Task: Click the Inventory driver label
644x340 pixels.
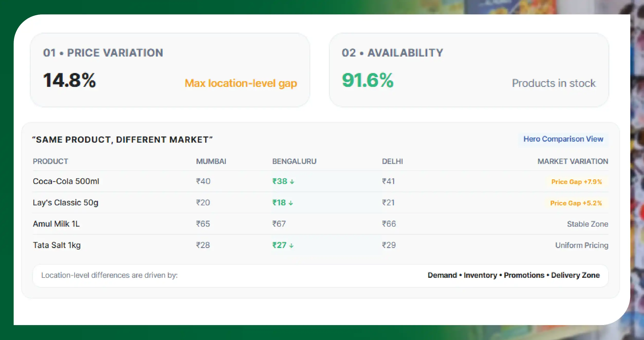Action: pos(480,275)
